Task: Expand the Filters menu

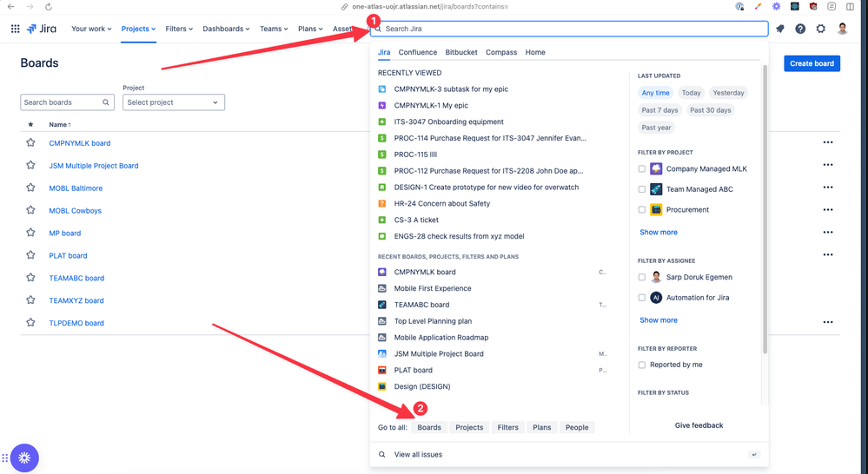Action: pyautogui.click(x=179, y=29)
